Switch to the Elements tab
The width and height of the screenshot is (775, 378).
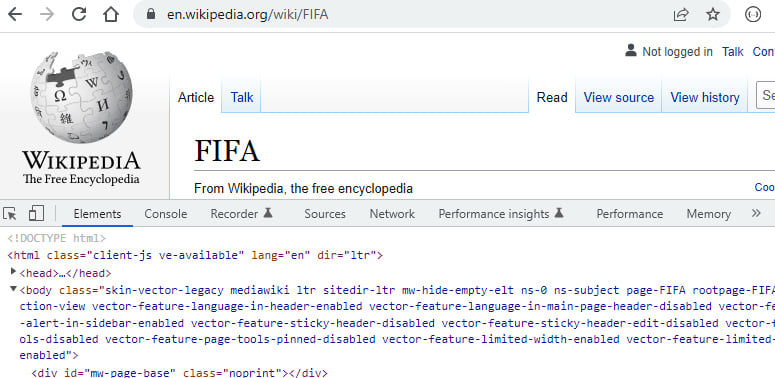point(97,214)
